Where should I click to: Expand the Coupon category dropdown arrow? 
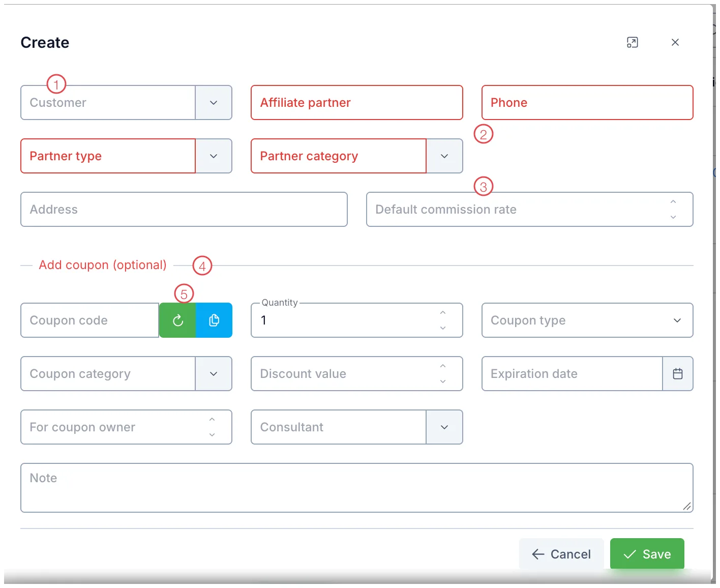(x=214, y=374)
